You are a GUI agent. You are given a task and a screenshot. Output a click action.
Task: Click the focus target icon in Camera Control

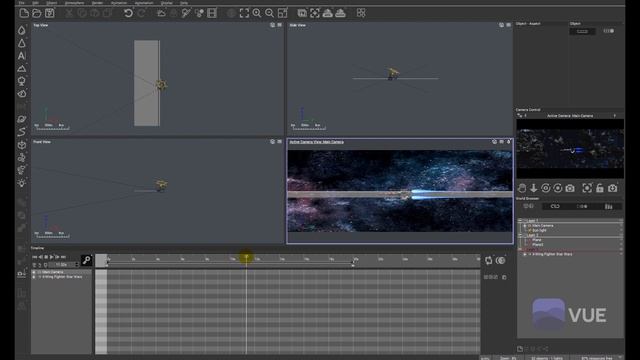coord(587,188)
